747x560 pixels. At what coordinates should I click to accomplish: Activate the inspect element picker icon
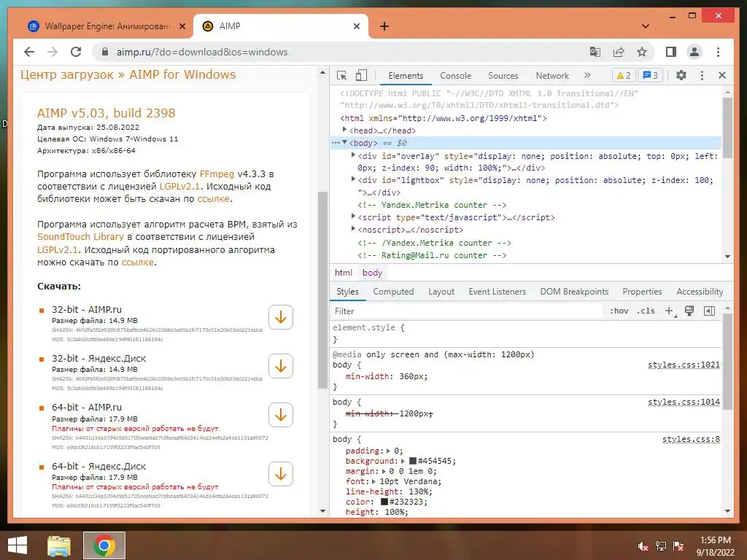(x=341, y=75)
